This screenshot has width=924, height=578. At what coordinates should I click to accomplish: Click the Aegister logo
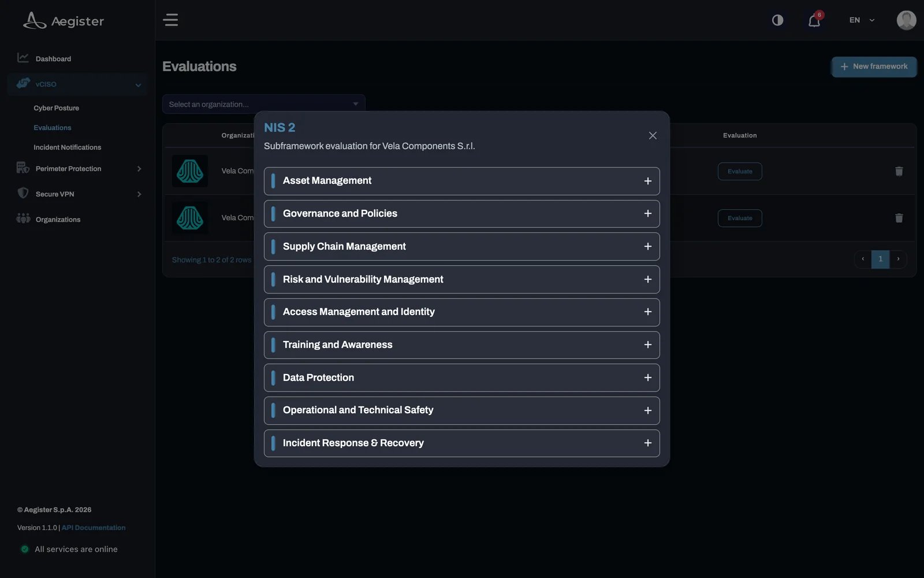tap(64, 21)
